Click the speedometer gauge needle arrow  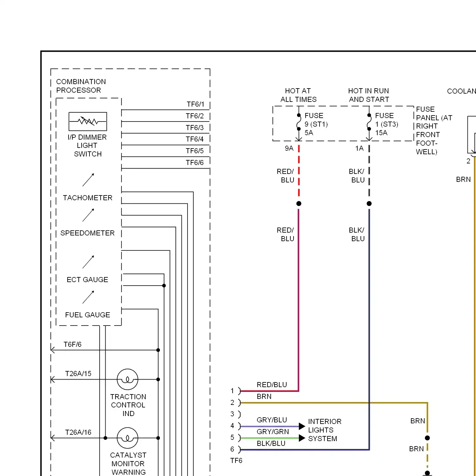[88, 215]
